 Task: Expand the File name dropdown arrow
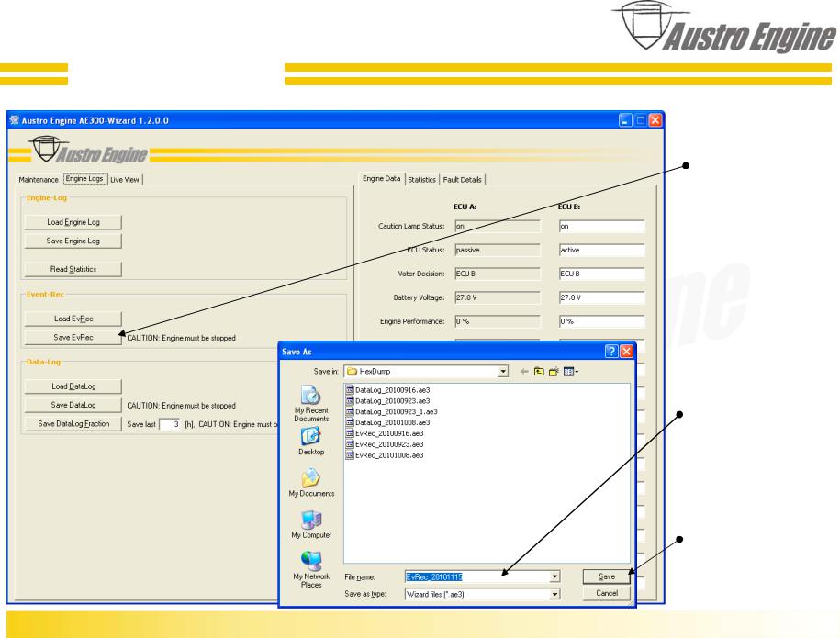[554, 576]
